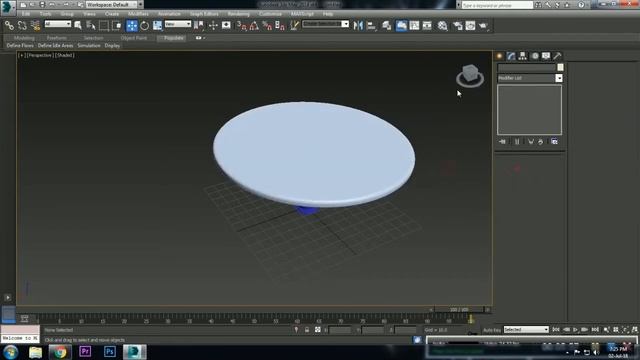640x360 pixels.
Task: Open the reference coordinate system 'View' dropdown
Action: [x=178, y=24]
